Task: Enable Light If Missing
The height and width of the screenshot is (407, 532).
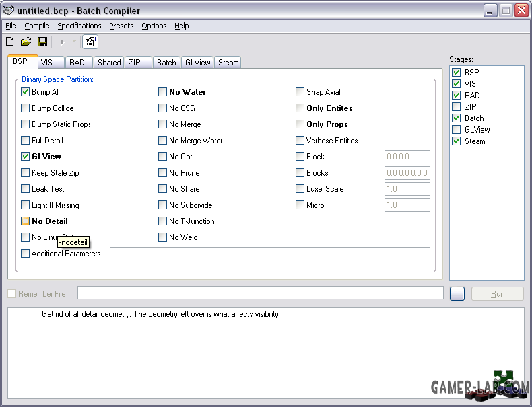Action: click(x=25, y=205)
